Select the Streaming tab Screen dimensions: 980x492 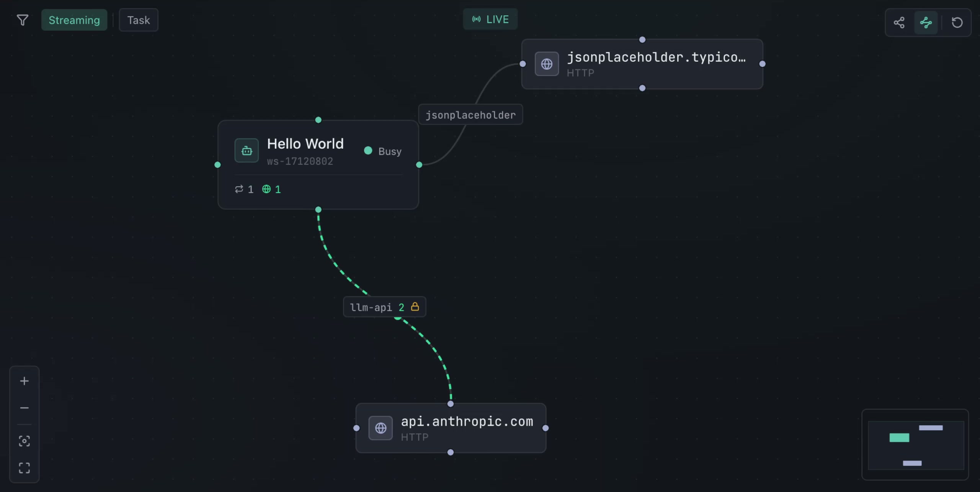click(x=74, y=20)
